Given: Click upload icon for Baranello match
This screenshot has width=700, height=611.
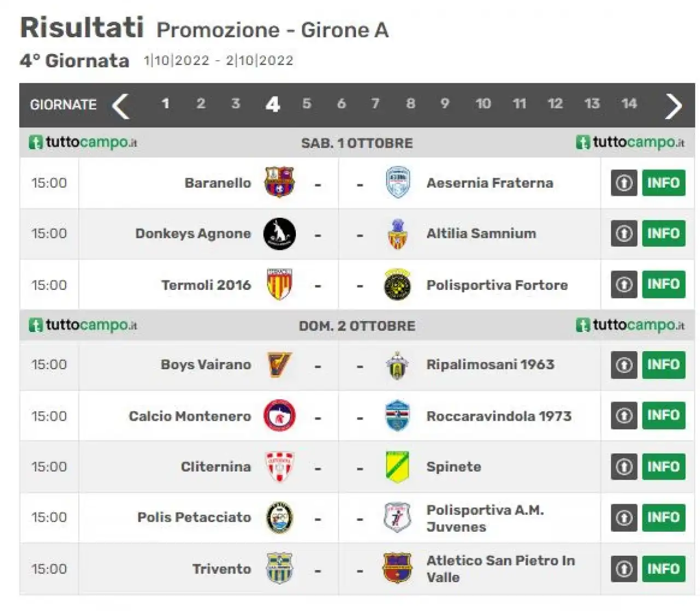Looking at the screenshot, I should (x=624, y=183).
